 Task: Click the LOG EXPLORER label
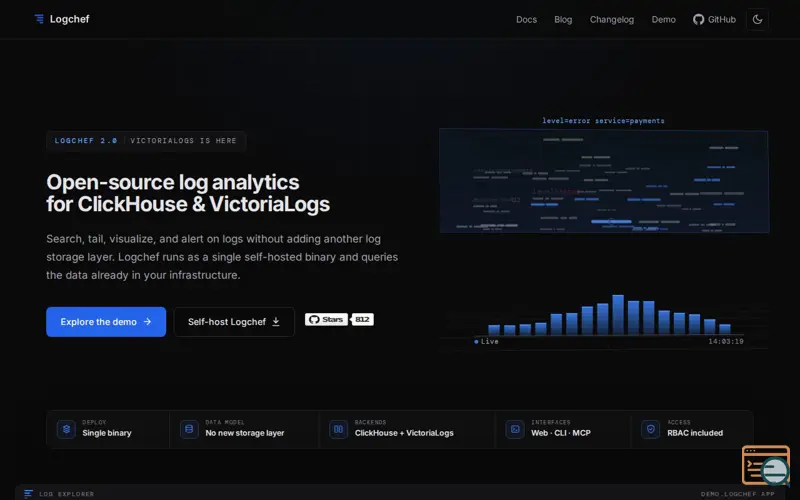[66, 494]
